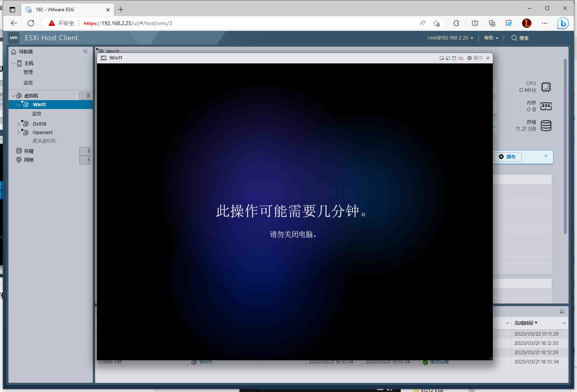This screenshot has width=577, height=392.
Task: Click the Virtual Machines group icon
Action: (x=19, y=95)
